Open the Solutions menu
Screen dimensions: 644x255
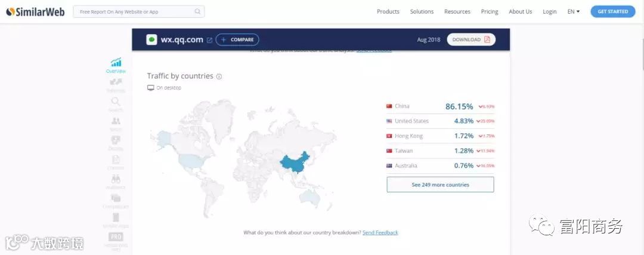click(x=422, y=11)
